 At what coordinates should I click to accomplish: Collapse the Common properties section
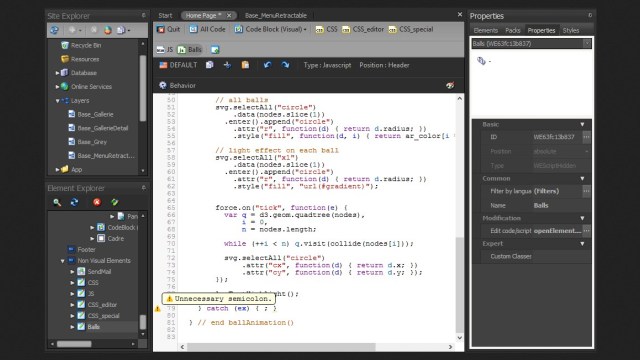pyautogui.click(x=582, y=179)
